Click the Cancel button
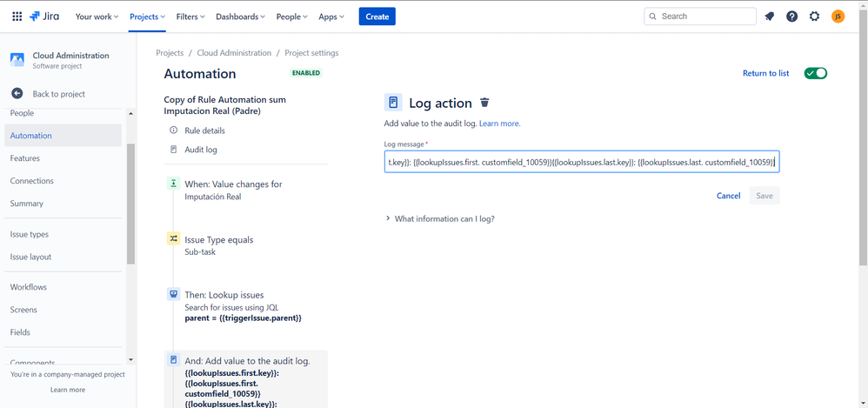Viewport: 868px width, 408px height. tap(729, 196)
